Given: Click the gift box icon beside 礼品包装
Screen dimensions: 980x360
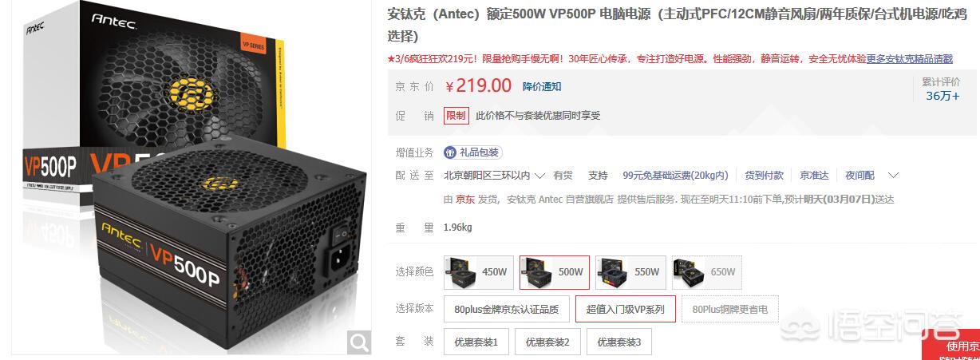Looking at the screenshot, I should tap(450, 152).
